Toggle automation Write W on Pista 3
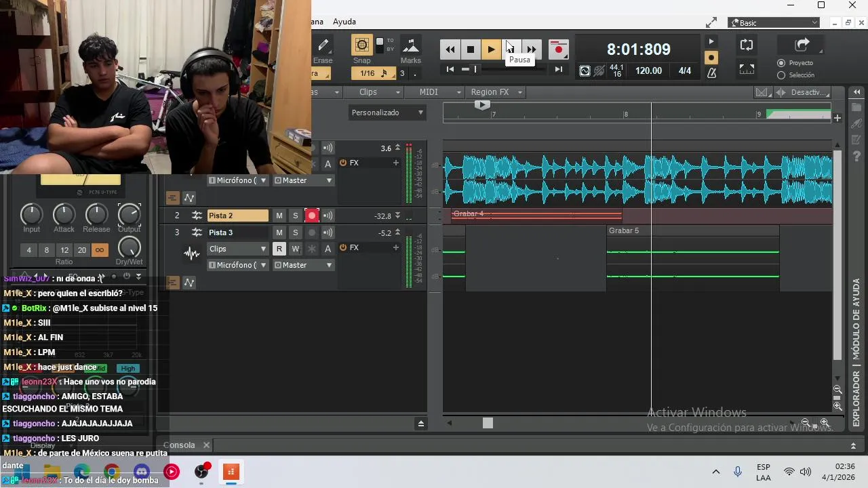 click(x=295, y=249)
